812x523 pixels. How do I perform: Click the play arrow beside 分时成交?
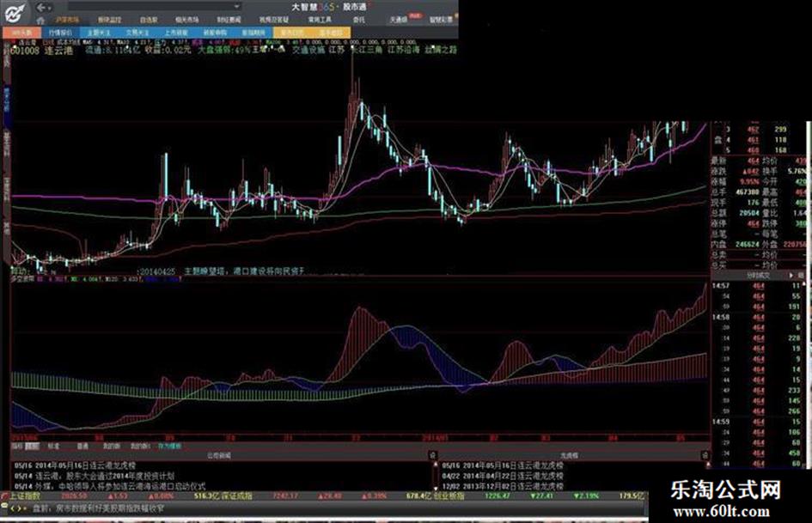point(791,276)
